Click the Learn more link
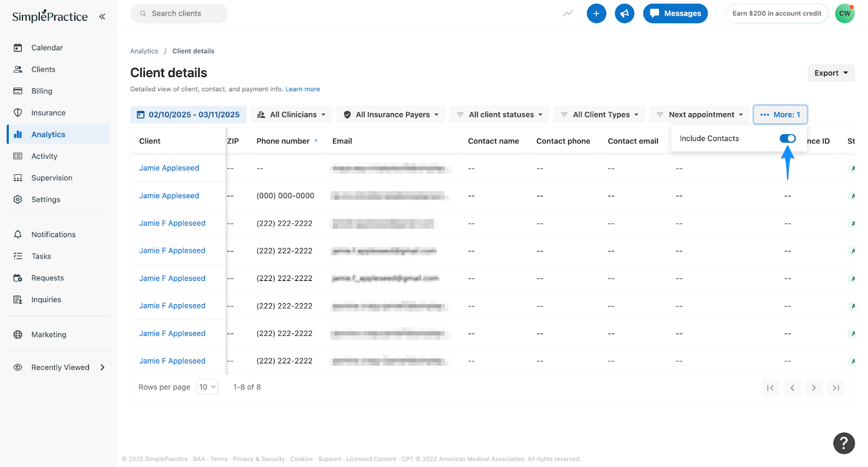Viewport: 868px width, 467px height. click(x=303, y=89)
